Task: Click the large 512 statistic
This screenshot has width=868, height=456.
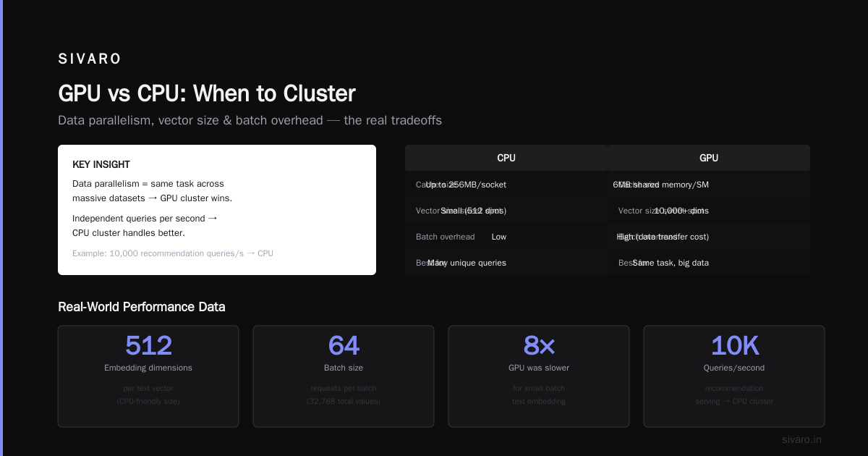Action: (148, 346)
